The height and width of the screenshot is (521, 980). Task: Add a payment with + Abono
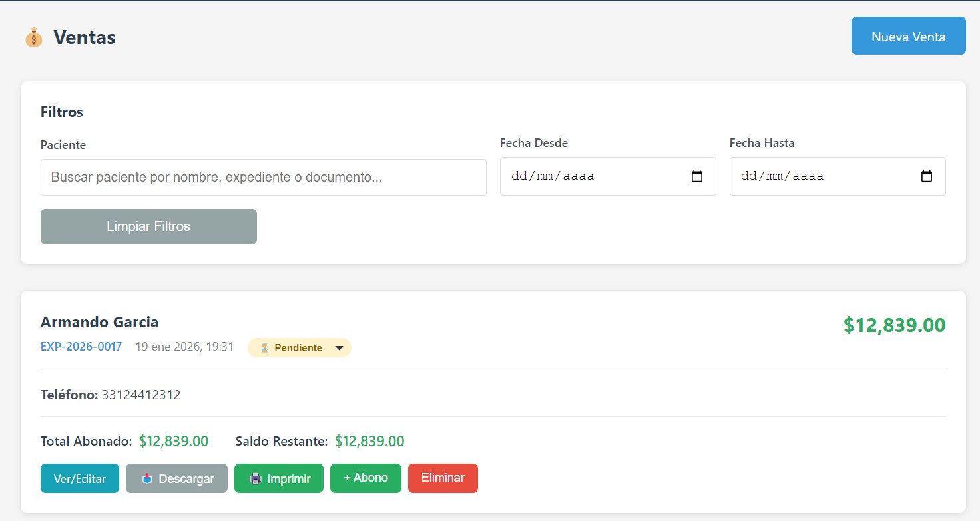[x=366, y=478]
